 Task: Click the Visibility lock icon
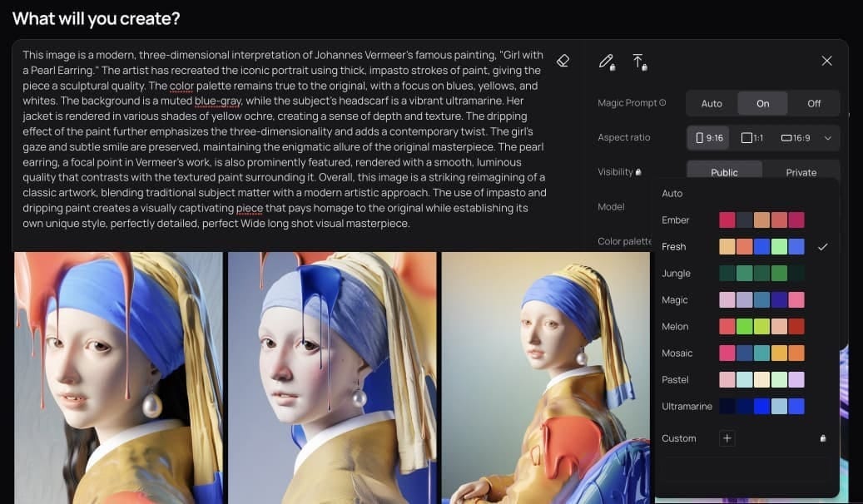pyautogui.click(x=638, y=172)
